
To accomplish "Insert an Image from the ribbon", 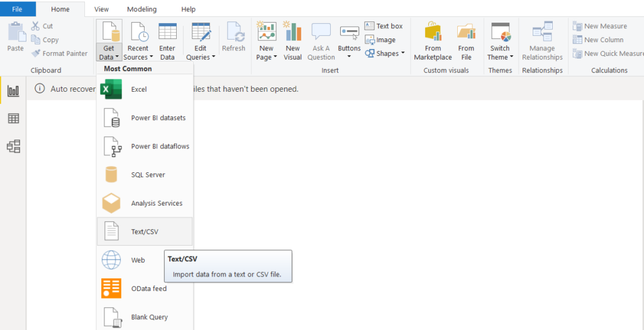I will click(380, 40).
